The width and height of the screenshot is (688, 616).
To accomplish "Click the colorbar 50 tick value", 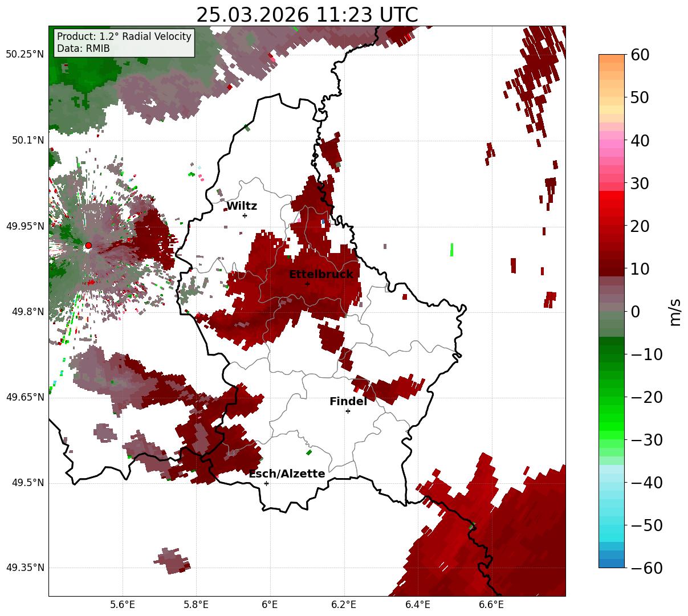I will (x=639, y=97).
